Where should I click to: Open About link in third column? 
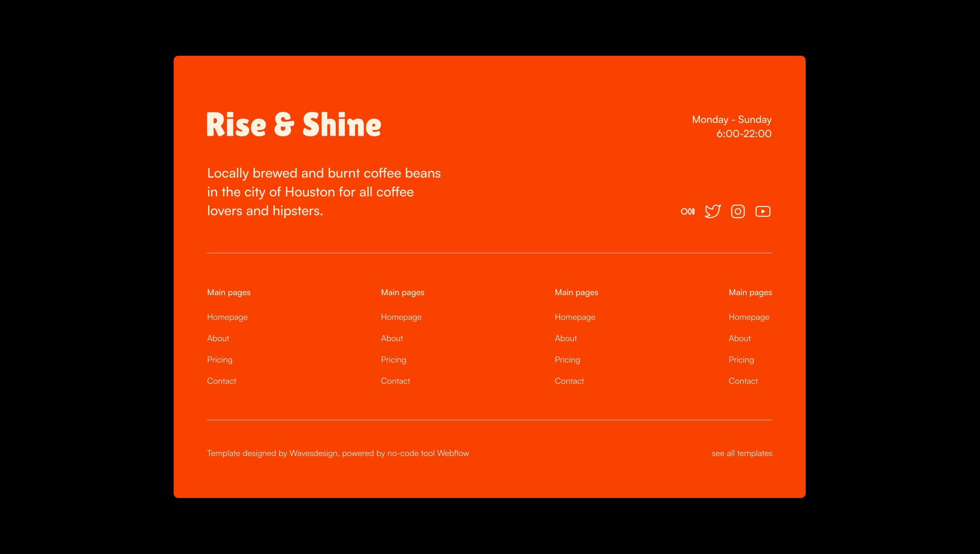coord(566,339)
